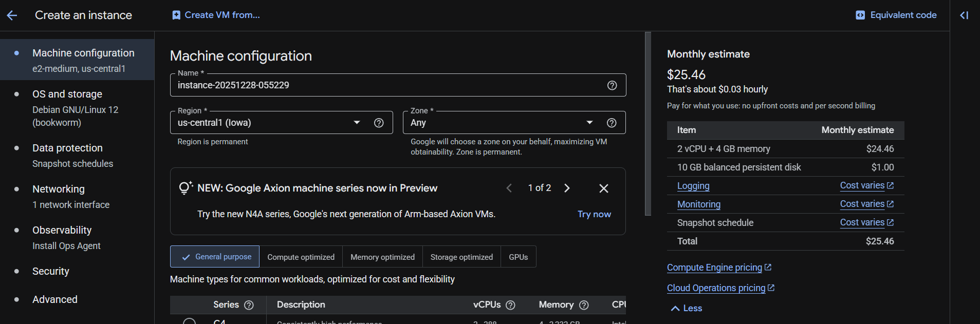
Task: Click the vCPUs column header
Action: pos(487,304)
